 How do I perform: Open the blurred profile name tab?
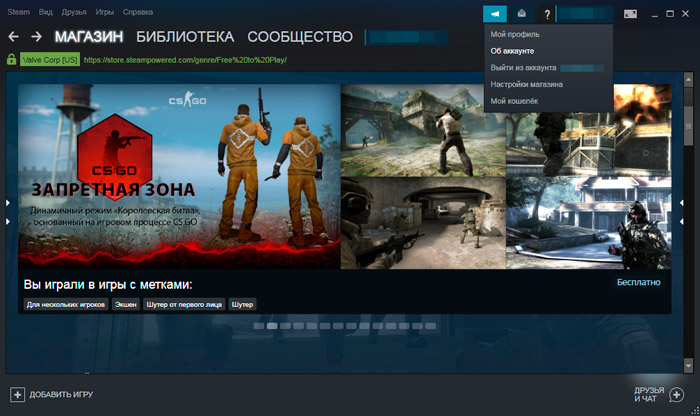tap(406, 37)
